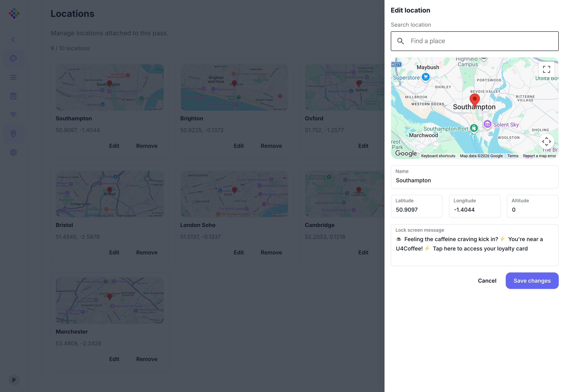Open the palette design section

(x=13, y=58)
